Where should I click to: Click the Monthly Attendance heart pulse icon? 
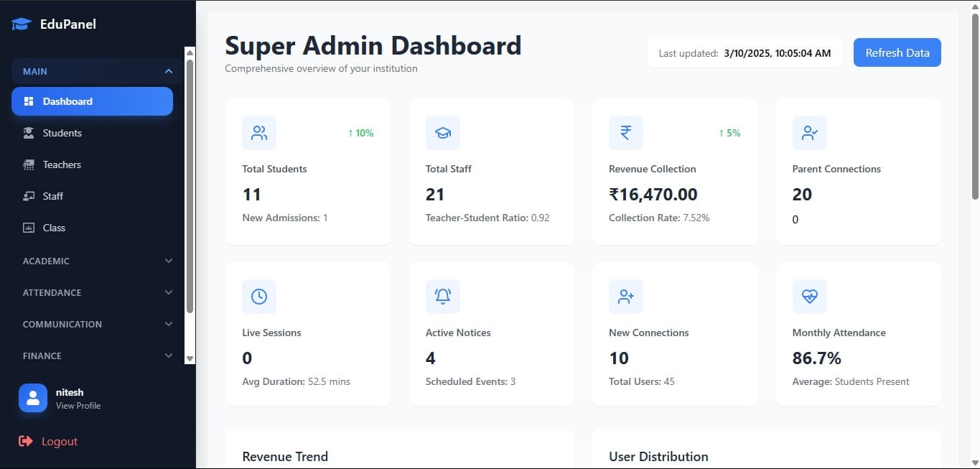pyautogui.click(x=810, y=297)
